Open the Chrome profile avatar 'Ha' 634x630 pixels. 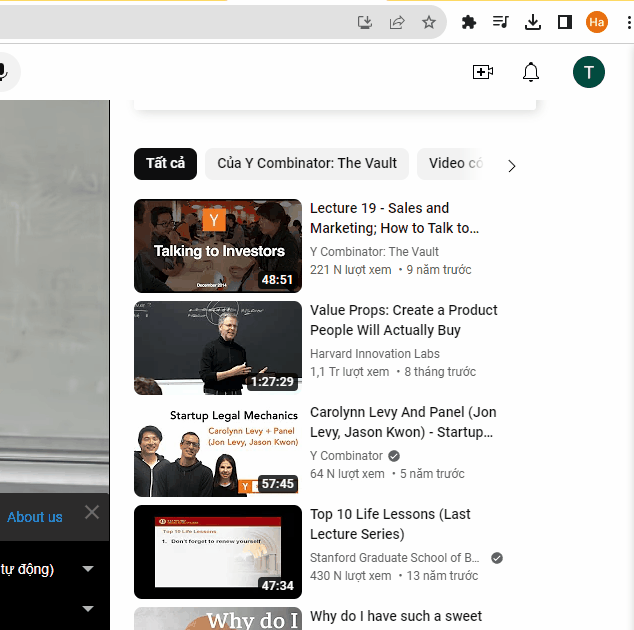point(596,22)
